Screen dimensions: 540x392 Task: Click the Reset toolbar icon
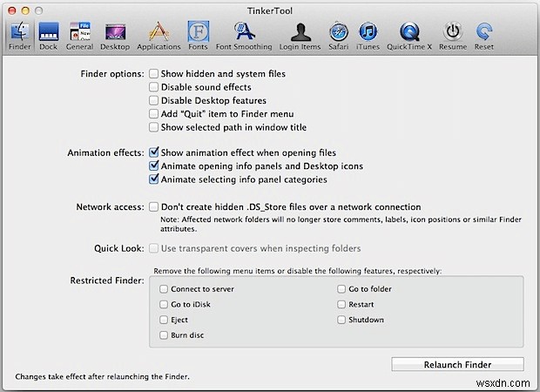(484, 37)
